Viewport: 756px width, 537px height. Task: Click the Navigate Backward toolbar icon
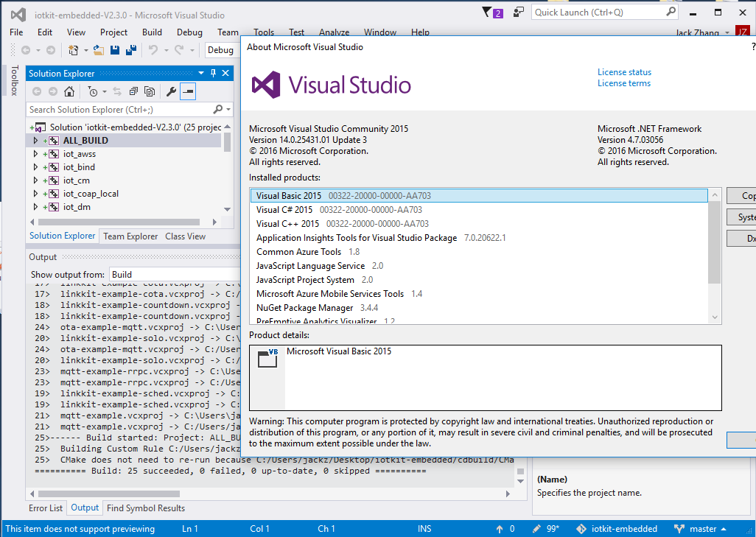(x=26, y=50)
